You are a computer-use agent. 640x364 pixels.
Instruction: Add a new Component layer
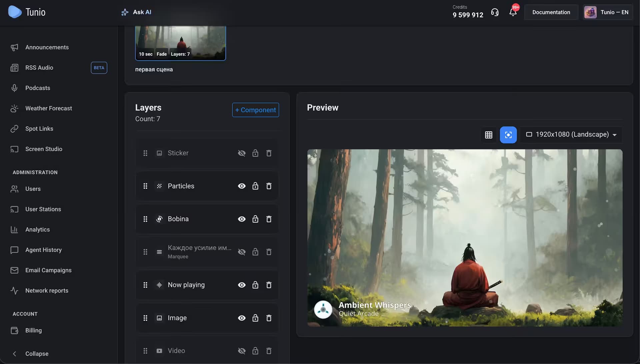click(255, 110)
